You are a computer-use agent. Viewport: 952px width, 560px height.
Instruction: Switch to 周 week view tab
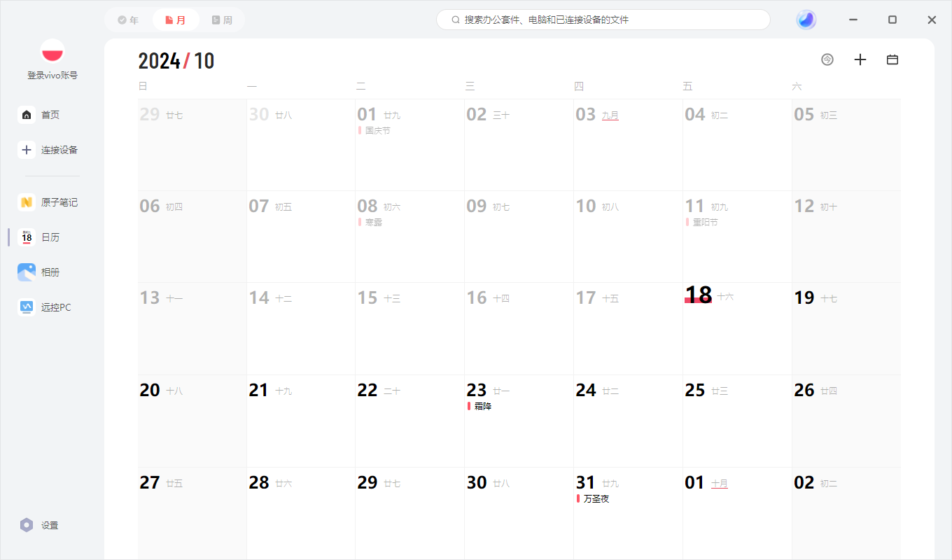tap(223, 20)
